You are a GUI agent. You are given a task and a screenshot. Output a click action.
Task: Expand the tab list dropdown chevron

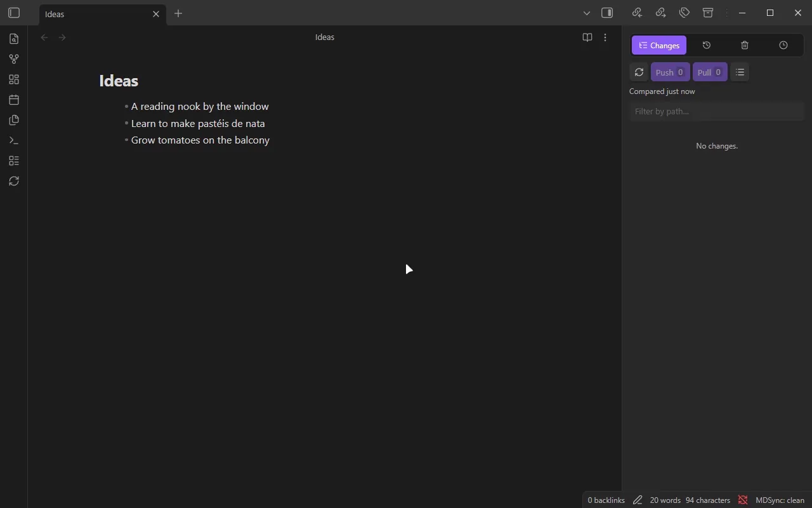587,13
